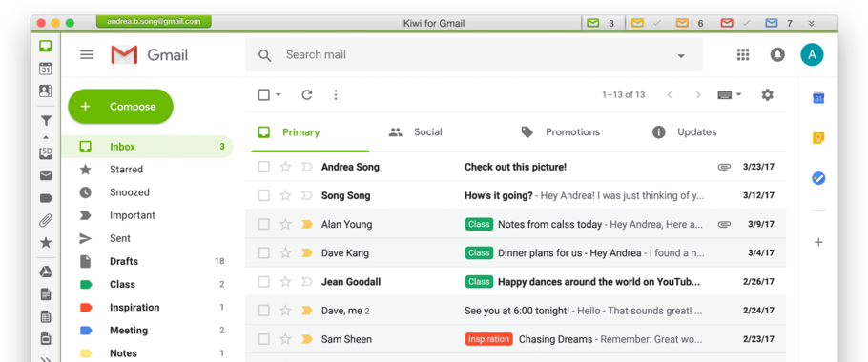Filter unread mail with the envelope sidebar icon
The height and width of the screenshot is (362, 868).
pos(46,176)
